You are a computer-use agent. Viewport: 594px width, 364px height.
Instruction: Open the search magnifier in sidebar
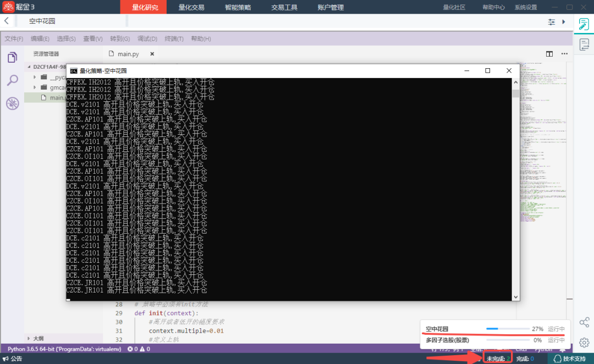pyautogui.click(x=12, y=80)
